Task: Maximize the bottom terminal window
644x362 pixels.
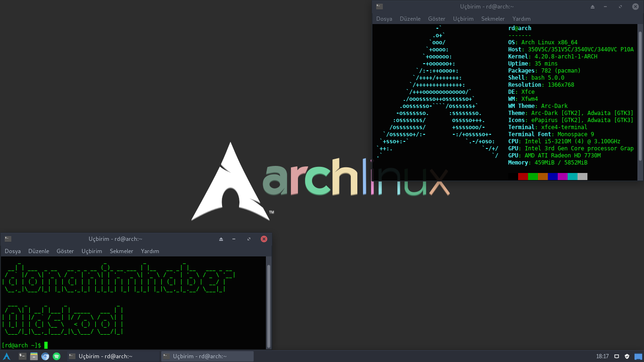Action: [249, 239]
